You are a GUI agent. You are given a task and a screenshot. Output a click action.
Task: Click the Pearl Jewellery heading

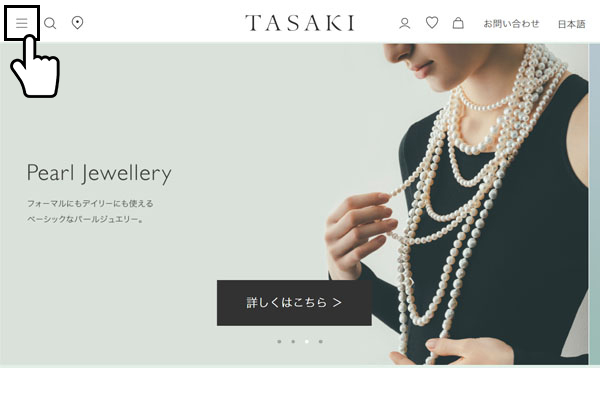(99, 173)
